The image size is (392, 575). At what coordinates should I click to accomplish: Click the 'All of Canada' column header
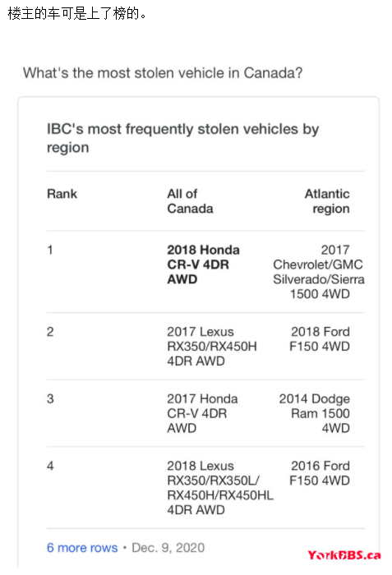click(190, 201)
